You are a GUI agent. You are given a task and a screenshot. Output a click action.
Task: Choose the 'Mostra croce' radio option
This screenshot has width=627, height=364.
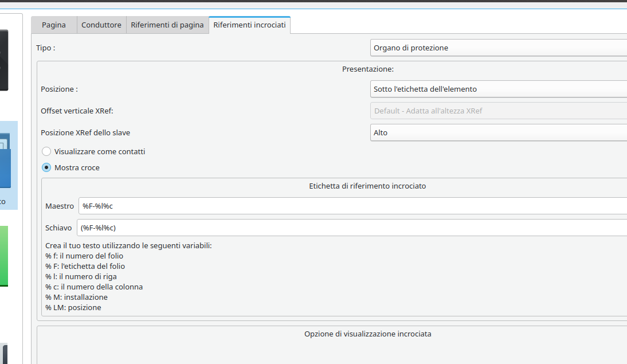(47, 168)
